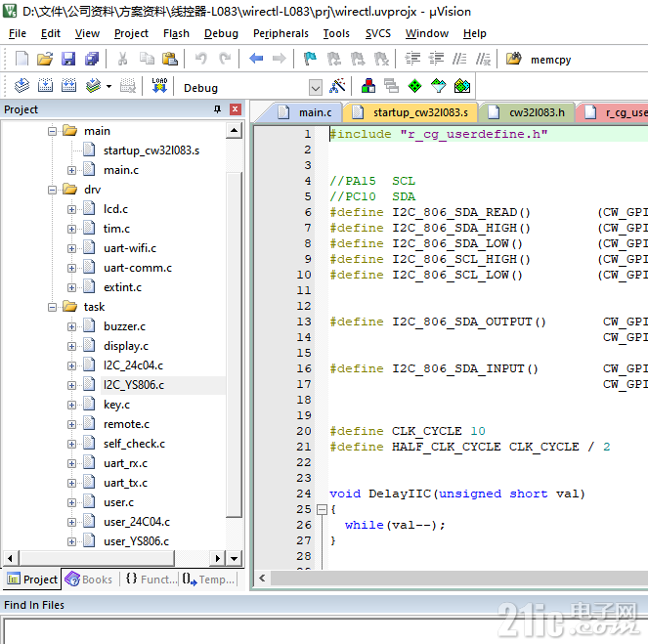Open the File menu

point(18,33)
